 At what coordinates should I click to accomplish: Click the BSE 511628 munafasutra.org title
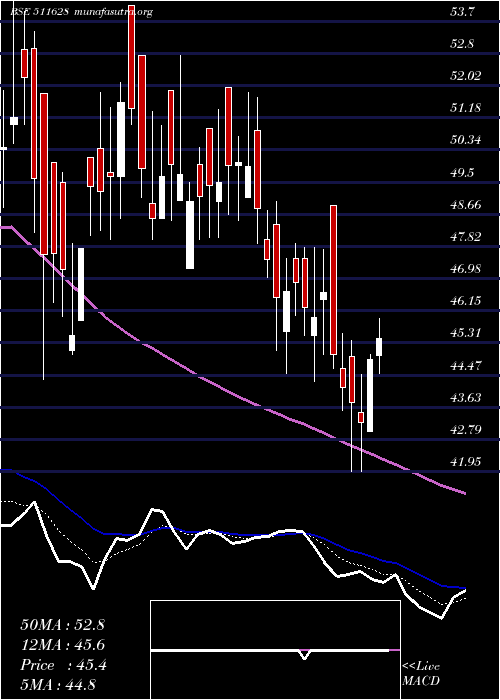82,12
